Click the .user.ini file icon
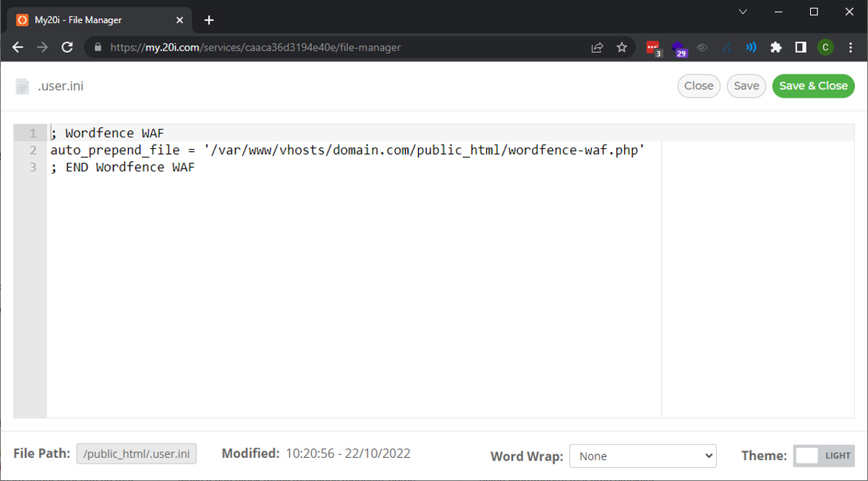Image resolution: width=868 pixels, height=481 pixels. (22, 86)
